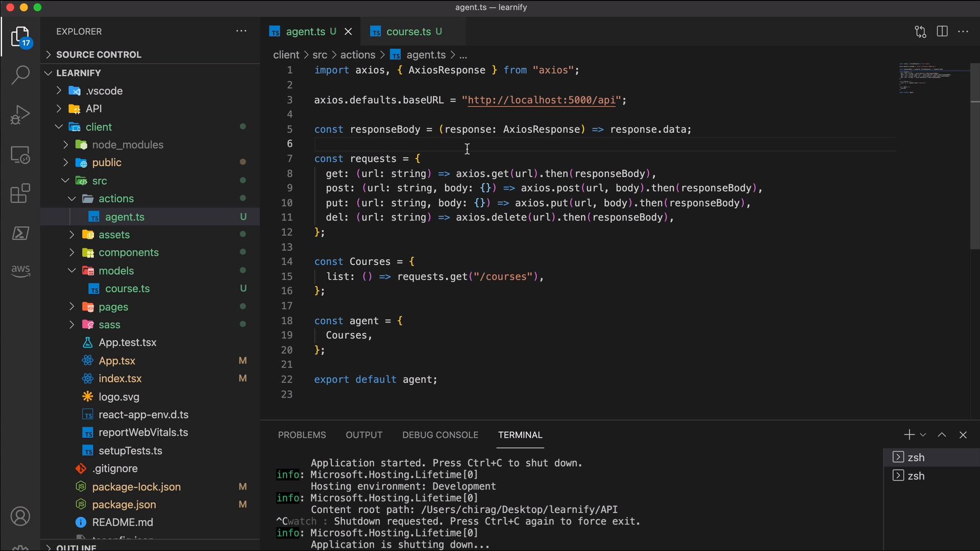Open App.tsx from the file explorer

tap(117, 361)
